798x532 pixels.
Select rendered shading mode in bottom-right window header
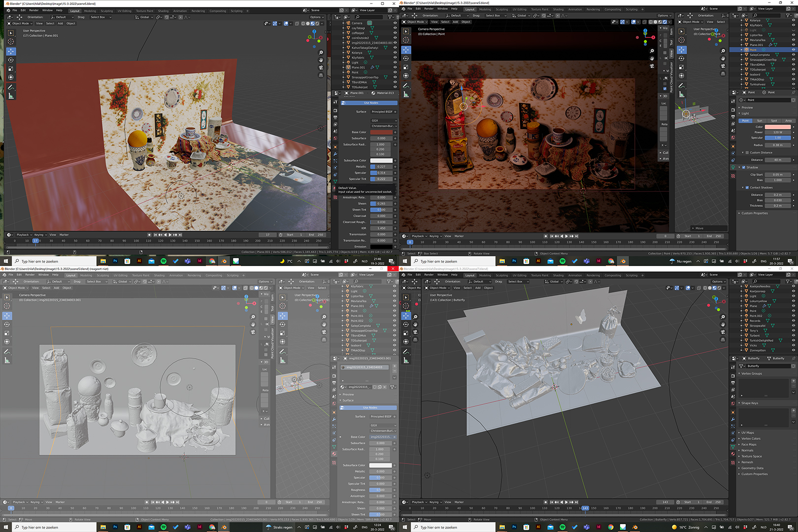(x=719, y=288)
